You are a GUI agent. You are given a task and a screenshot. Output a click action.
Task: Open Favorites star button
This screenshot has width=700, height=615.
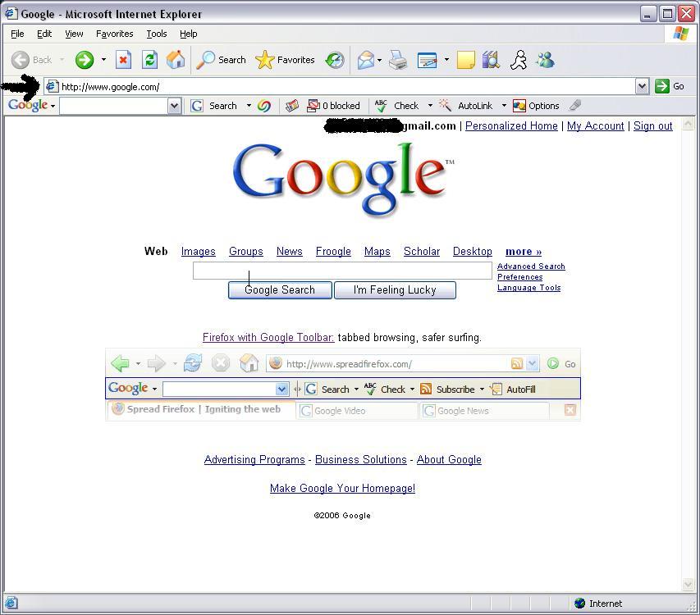[285, 60]
